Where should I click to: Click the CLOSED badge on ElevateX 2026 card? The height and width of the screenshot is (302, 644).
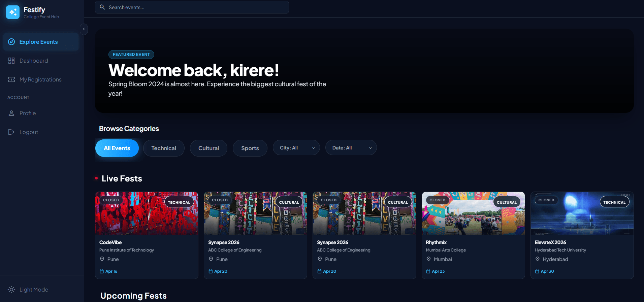point(546,200)
